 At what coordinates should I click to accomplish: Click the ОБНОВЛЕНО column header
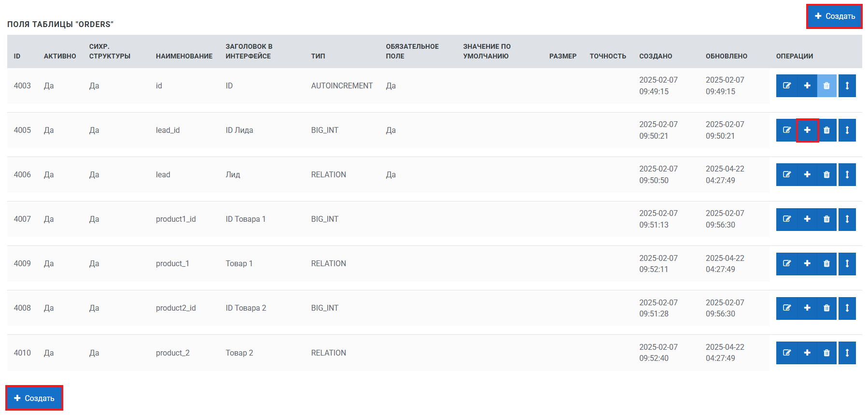pos(727,56)
